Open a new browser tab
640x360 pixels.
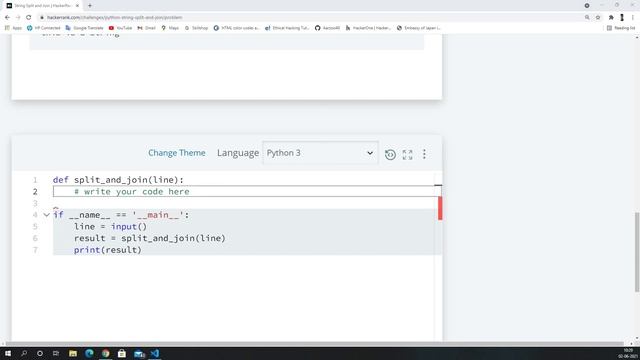point(90,6)
